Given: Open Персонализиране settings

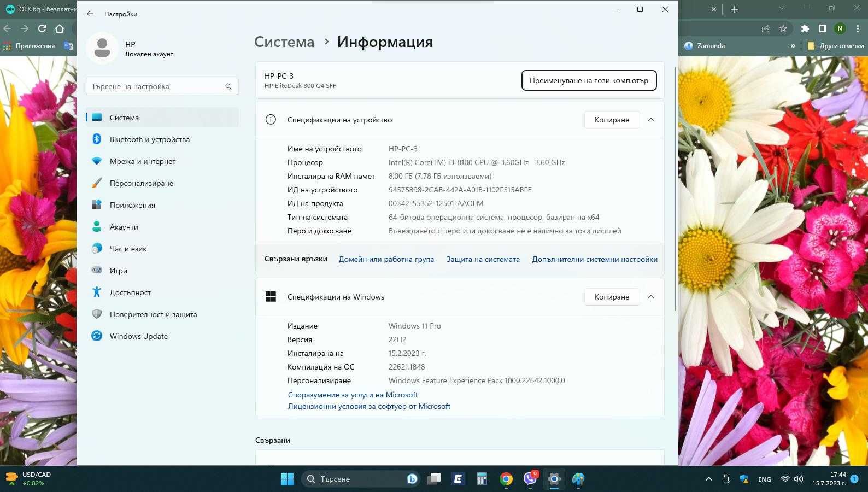Looking at the screenshot, I should 162,183.
